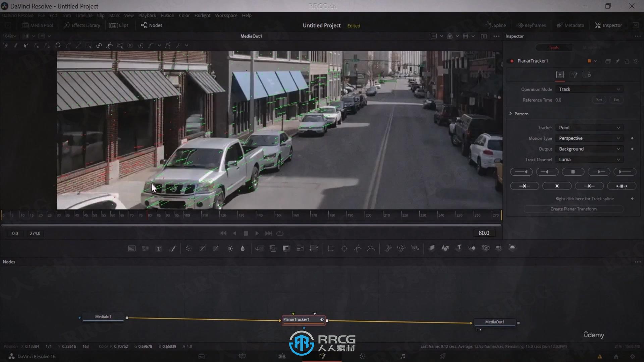This screenshot has height=362, width=644.
Task: Open the Fusion page at bottom bar
Action: (322, 356)
